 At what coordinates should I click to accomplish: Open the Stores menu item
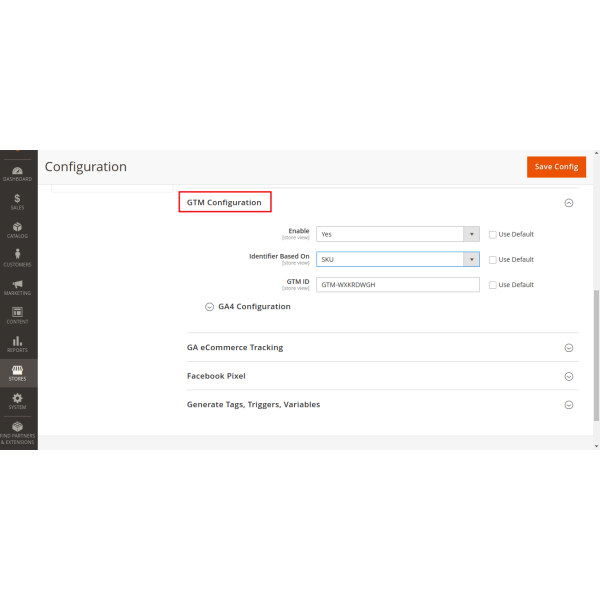coord(18,372)
